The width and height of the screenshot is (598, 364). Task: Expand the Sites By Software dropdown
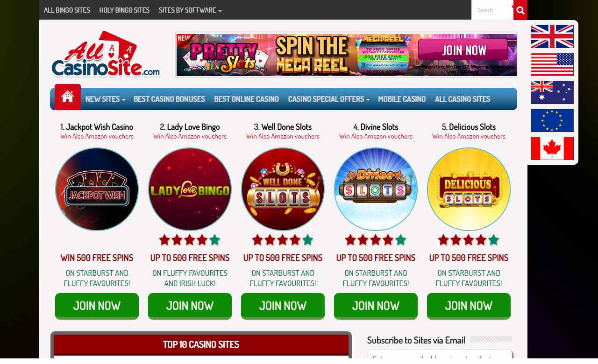click(190, 10)
